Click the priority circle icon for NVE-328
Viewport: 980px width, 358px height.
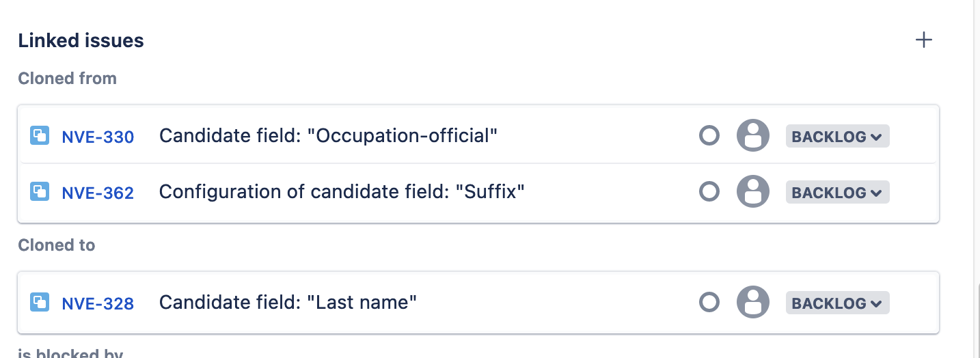click(709, 302)
